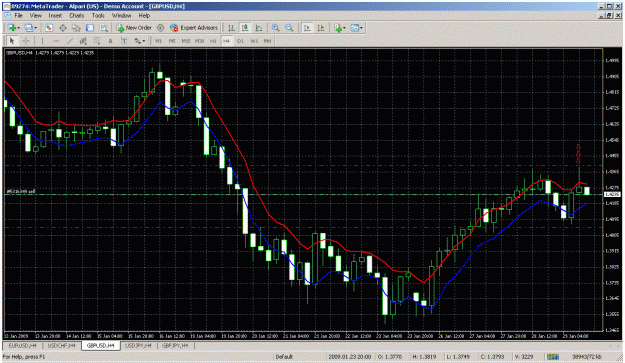The image size is (625, 363).
Task: Open the MetaEditor icon
Action: click(x=160, y=27)
